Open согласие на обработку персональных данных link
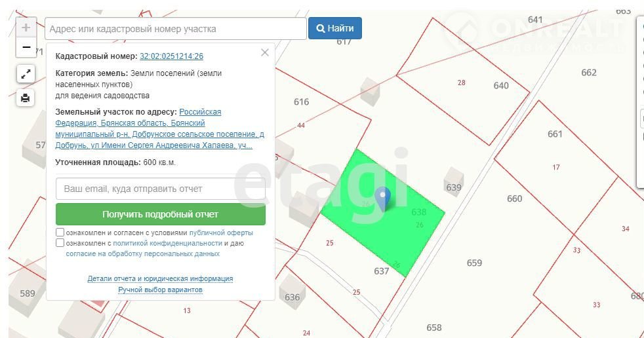The width and height of the screenshot is (644, 338). click(x=142, y=253)
